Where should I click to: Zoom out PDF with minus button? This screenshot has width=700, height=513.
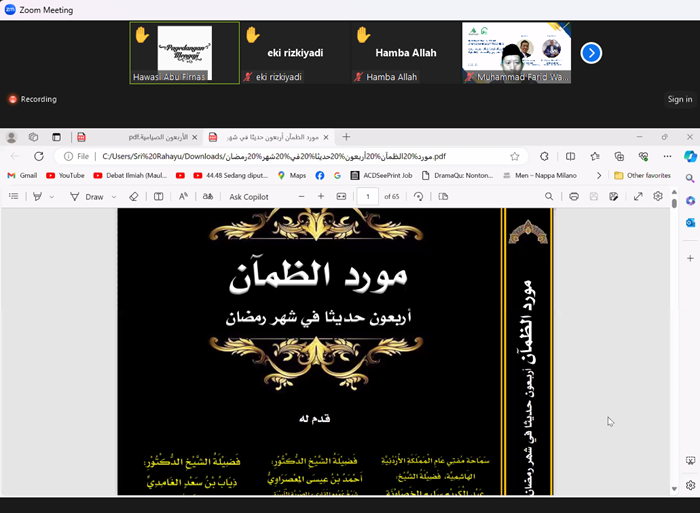[301, 196]
